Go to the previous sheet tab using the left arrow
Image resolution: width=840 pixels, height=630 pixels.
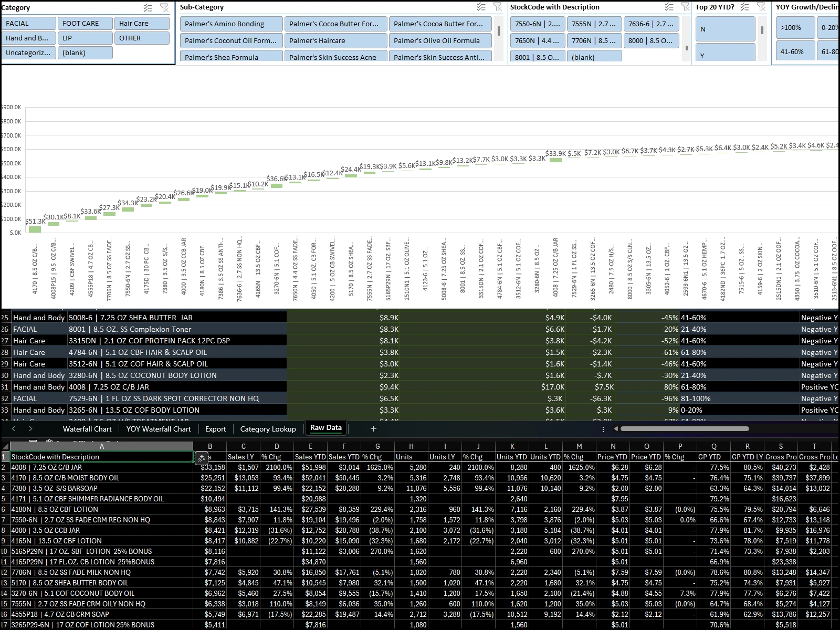14,429
